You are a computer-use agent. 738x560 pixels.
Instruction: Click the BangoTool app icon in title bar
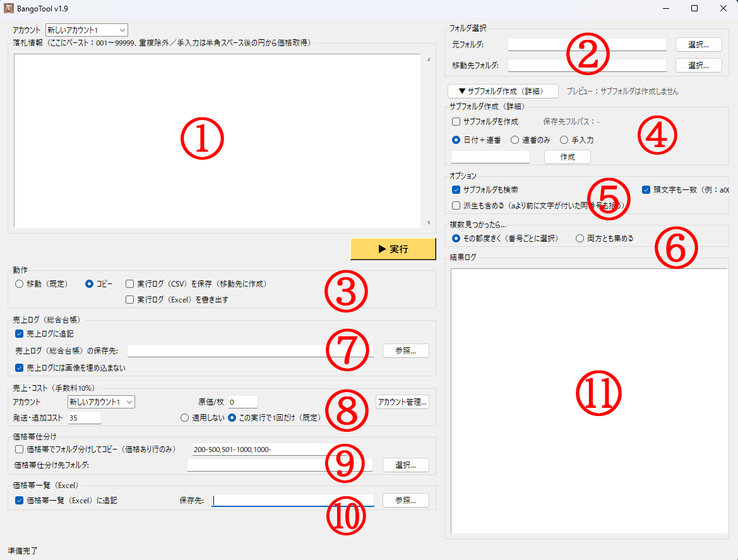(9, 8)
